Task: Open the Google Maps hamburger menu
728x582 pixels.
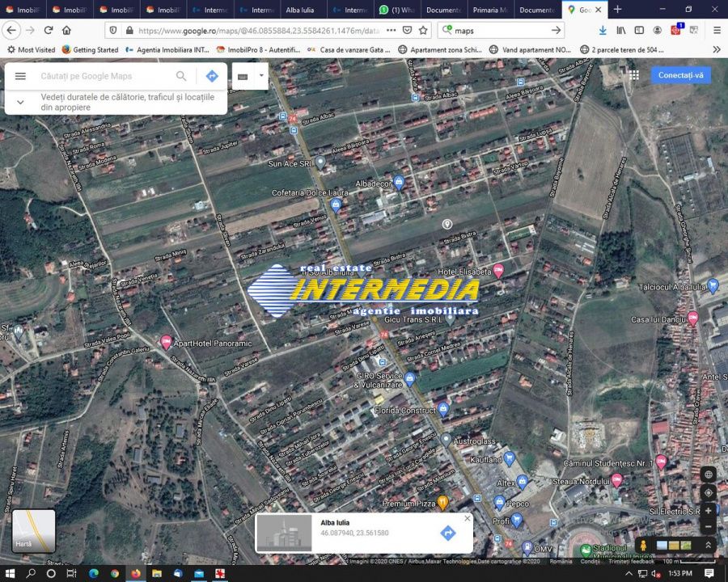Action: click(21, 76)
